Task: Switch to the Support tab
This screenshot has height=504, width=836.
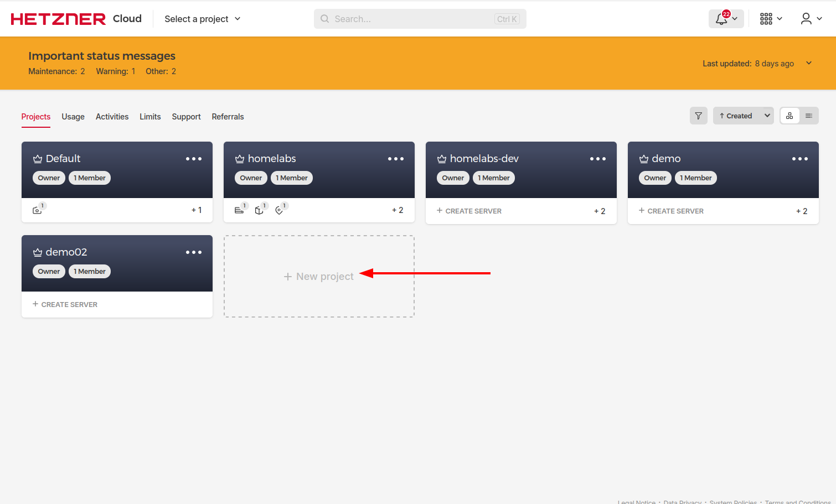Action: pyautogui.click(x=186, y=117)
